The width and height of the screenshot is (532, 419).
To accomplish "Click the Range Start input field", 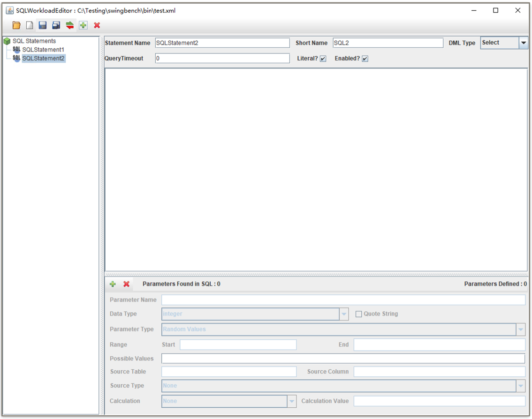I will (237, 344).
